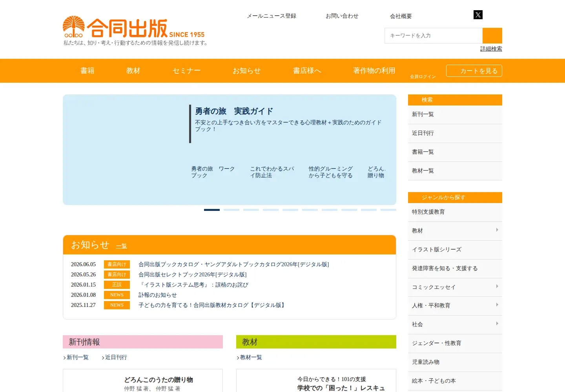Open 会社概要 link

tap(401, 16)
